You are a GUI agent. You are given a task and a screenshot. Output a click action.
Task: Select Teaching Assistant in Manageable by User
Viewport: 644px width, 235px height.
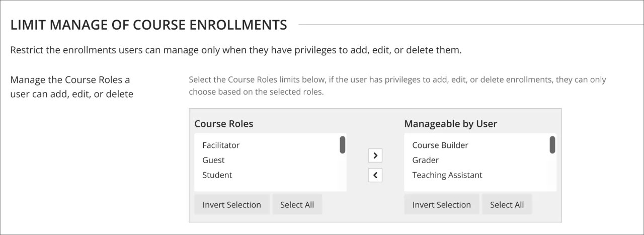[x=447, y=175]
